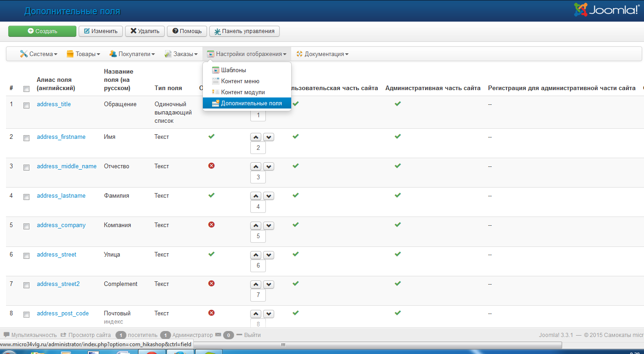Select Контент меню in the dropdown
The image size is (644, 354).
[247, 81]
